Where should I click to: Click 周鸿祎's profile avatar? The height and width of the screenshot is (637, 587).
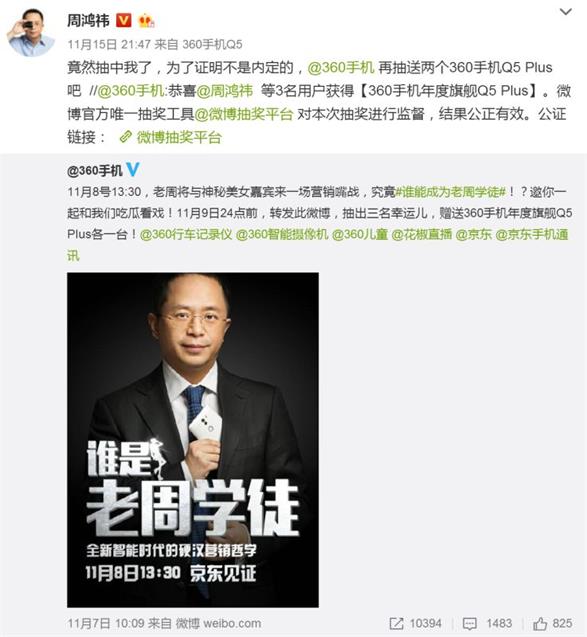click(31, 32)
